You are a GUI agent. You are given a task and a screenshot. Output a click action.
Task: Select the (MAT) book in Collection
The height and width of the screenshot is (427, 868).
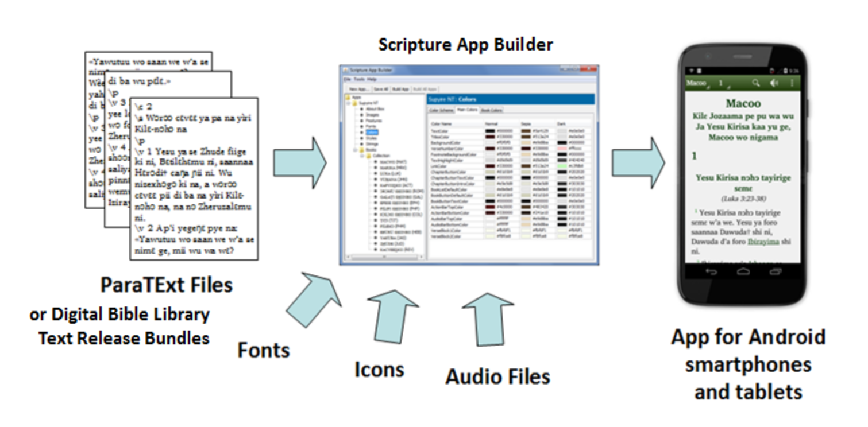(393, 162)
